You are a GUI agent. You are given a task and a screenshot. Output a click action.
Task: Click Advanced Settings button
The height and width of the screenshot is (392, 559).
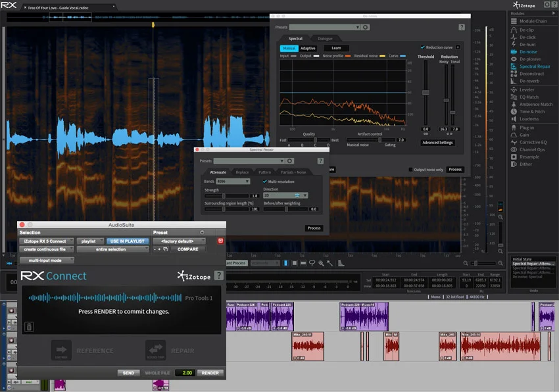click(x=437, y=143)
